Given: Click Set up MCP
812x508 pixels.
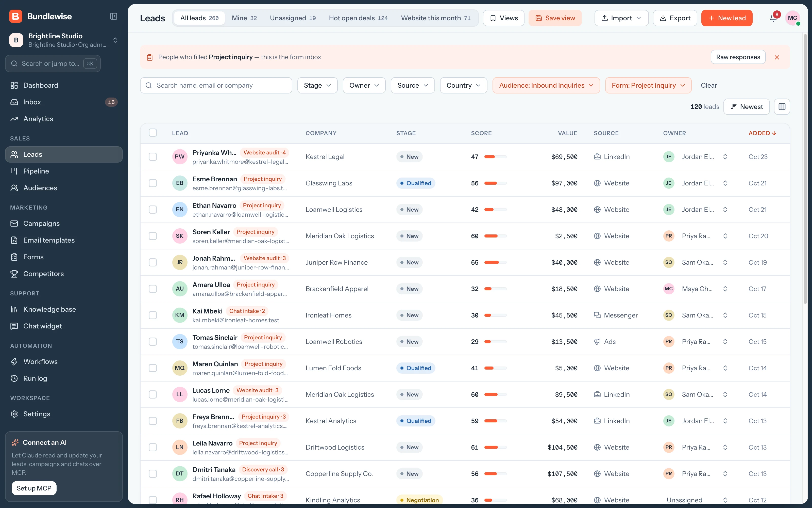Looking at the screenshot, I should tap(34, 488).
